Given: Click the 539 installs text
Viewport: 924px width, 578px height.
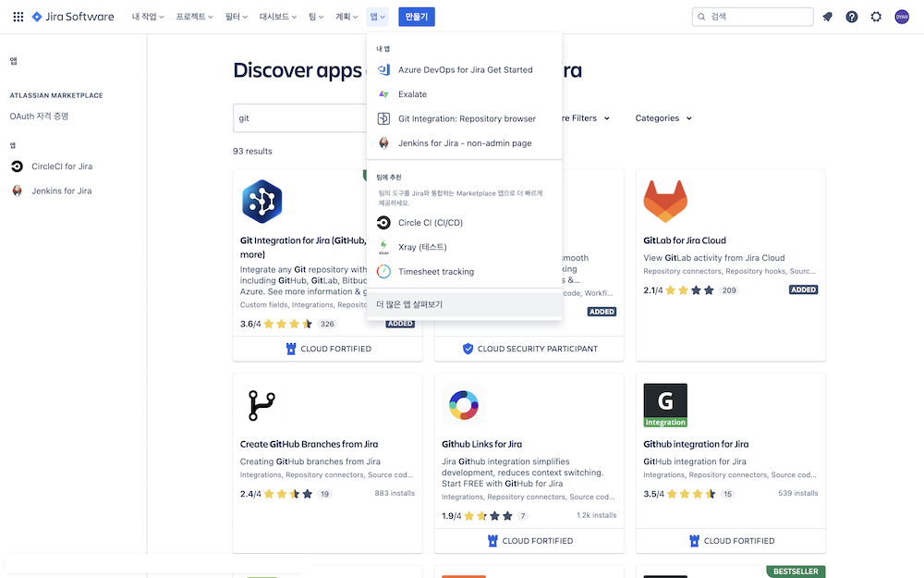Looking at the screenshot, I should 798,493.
